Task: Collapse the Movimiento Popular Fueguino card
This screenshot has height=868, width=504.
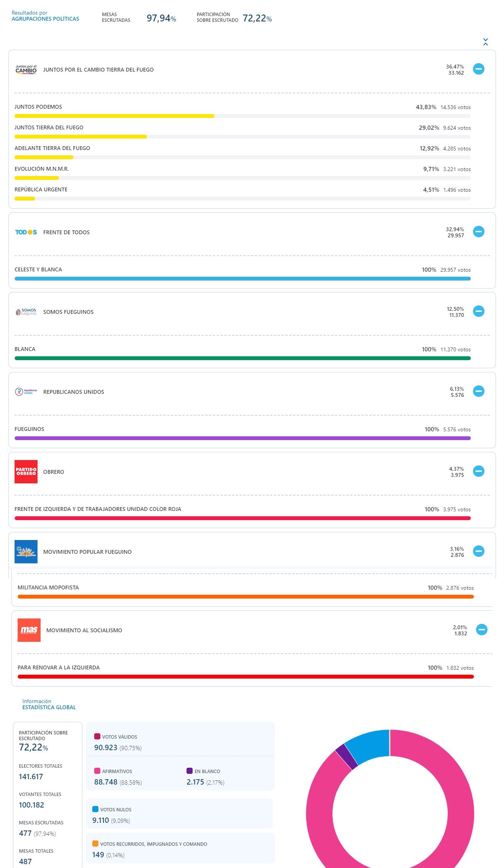Action: (x=478, y=551)
